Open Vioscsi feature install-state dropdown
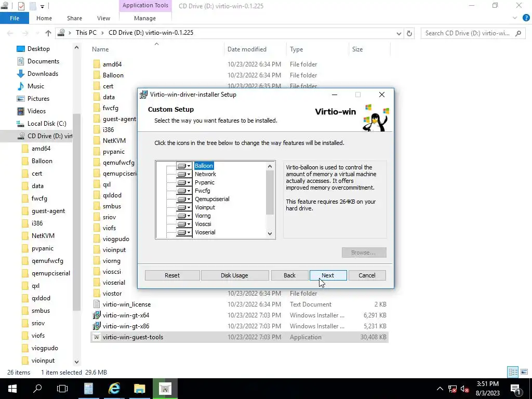The width and height of the screenshot is (532, 399). tap(184, 224)
